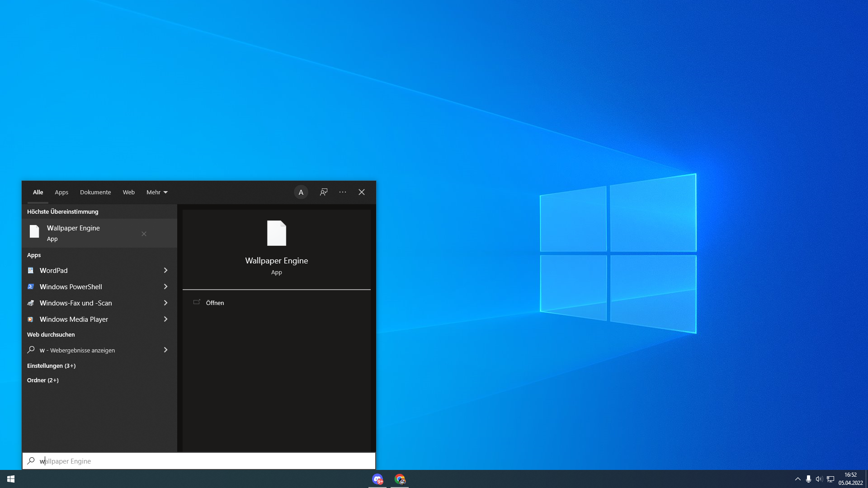Click the volume speaker tray icon

pyautogui.click(x=819, y=479)
